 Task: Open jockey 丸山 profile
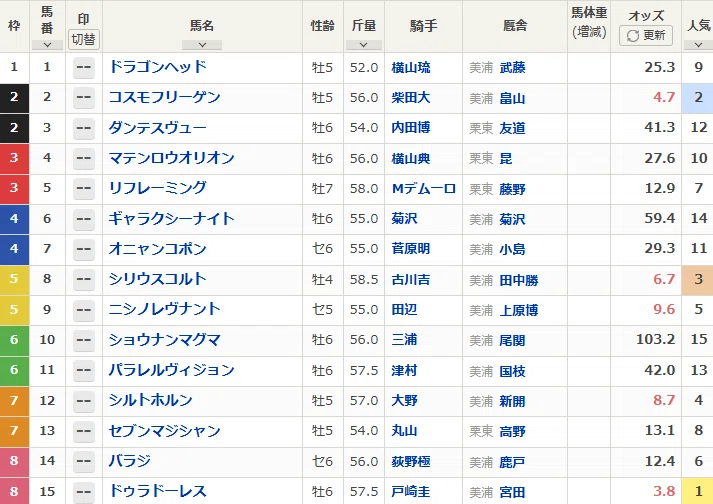pyautogui.click(x=404, y=431)
